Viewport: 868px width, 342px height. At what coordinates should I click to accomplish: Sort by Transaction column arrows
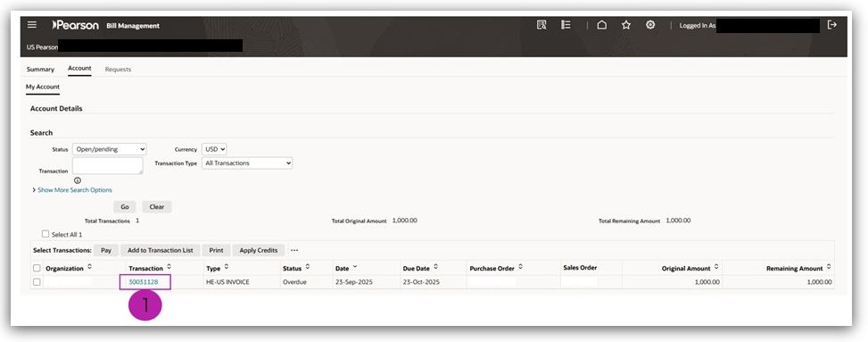click(169, 267)
